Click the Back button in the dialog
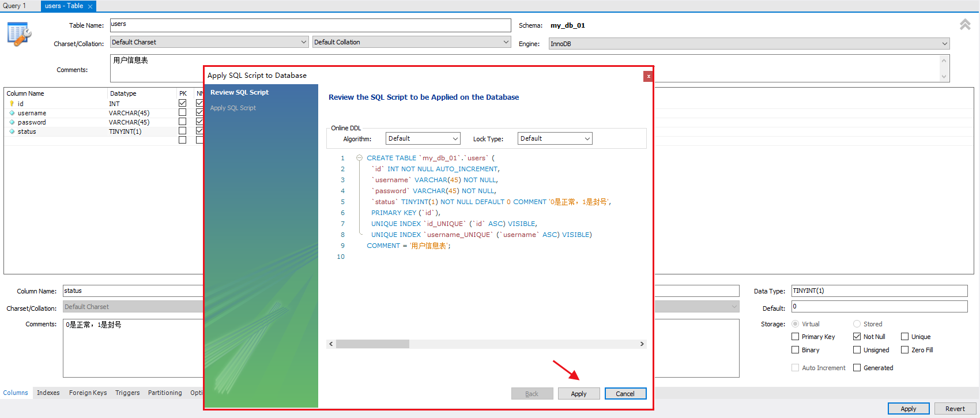Image resolution: width=980 pixels, height=418 pixels. [x=532, y=394]
